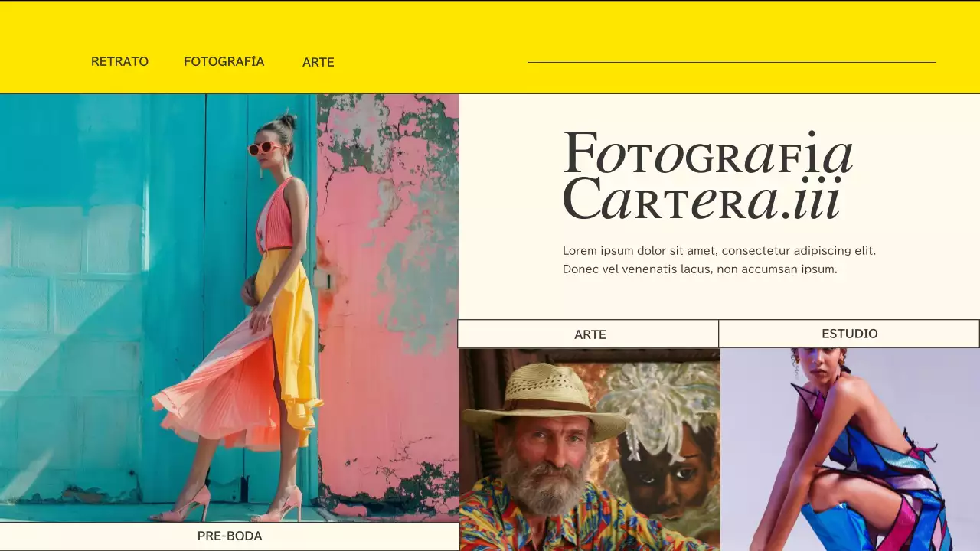Click the underlined field in the header
The height and width of the screenshot is (551, 980).
[x=731, y=55]
